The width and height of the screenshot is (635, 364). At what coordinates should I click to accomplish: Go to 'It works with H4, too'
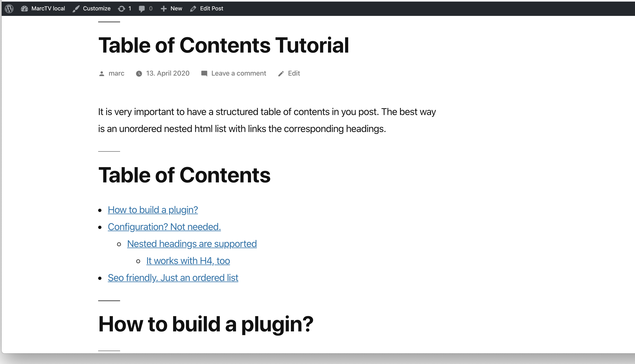pos(188,261)
